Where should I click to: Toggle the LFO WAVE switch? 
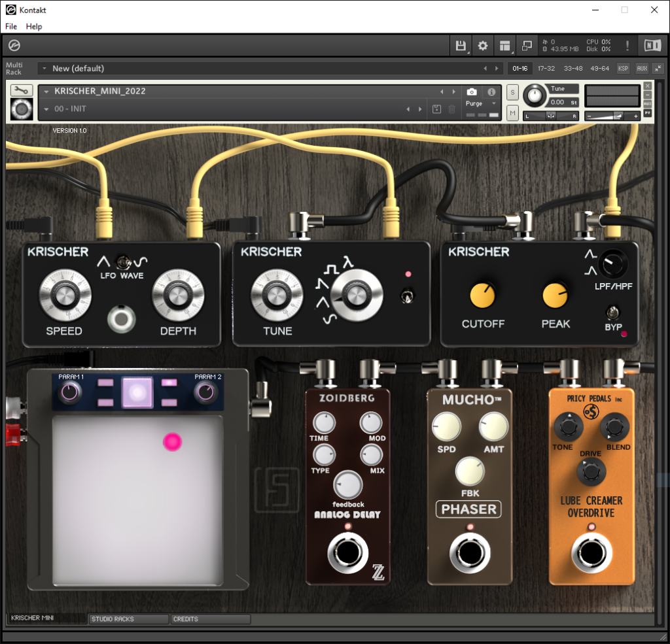pos(124,262)
